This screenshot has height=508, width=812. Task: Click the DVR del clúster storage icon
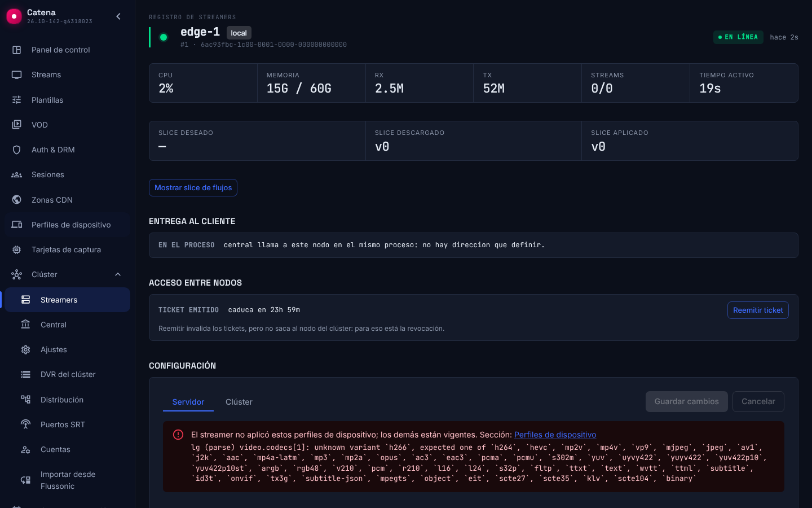pos(26,374)
